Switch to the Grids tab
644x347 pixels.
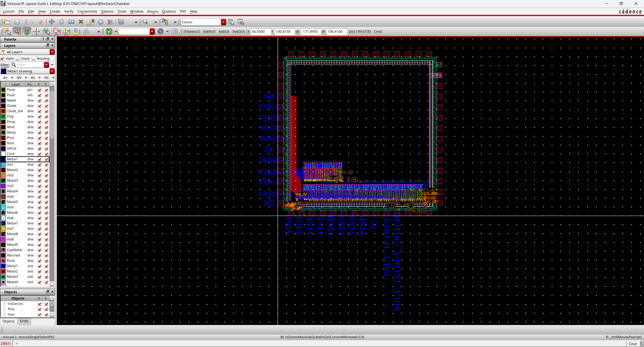click(x=24, y=321)
